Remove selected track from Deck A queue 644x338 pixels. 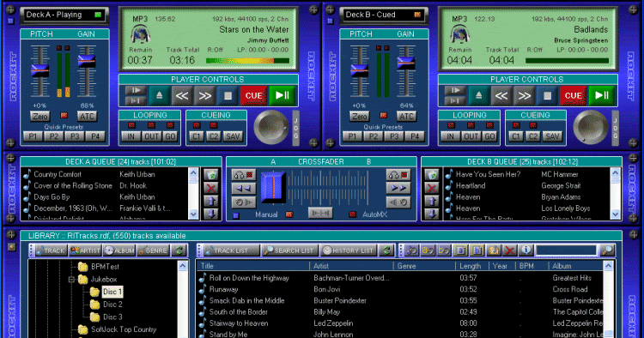click(x=211, y=188)
